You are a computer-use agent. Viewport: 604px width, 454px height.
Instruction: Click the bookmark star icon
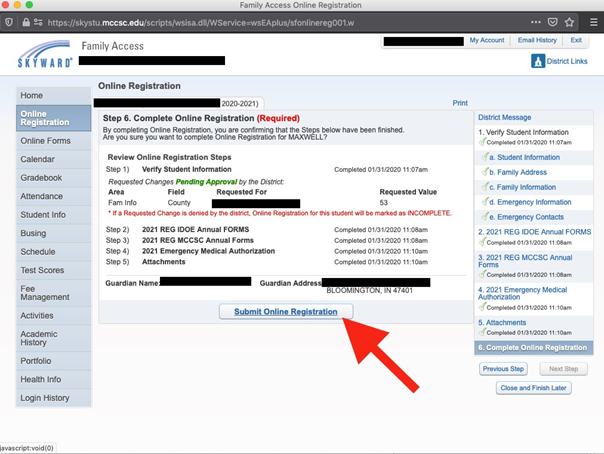point(569,21)
